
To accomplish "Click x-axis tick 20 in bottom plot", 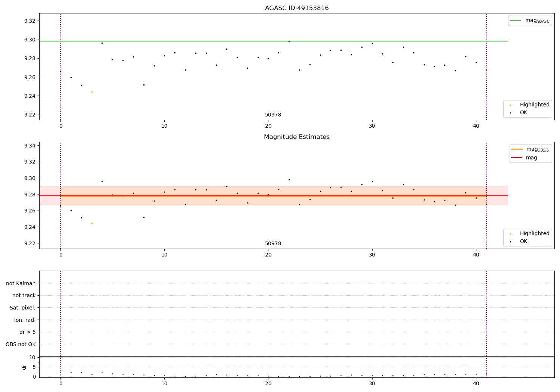I will (x=268, y=383).
